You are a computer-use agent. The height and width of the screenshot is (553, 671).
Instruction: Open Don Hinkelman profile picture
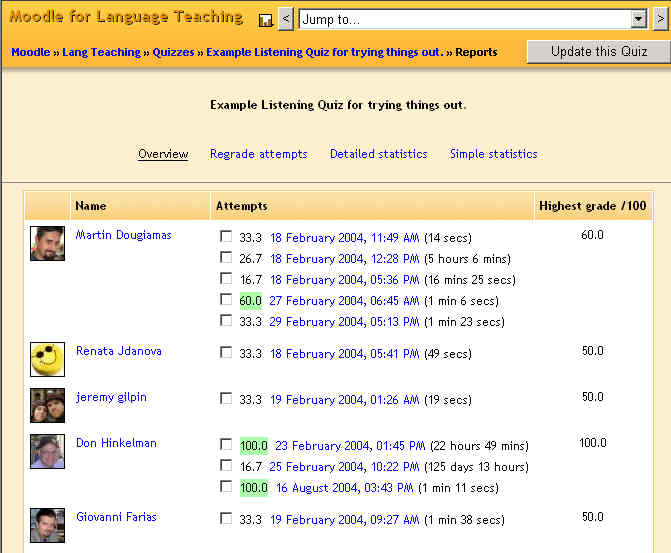point(48,452)
